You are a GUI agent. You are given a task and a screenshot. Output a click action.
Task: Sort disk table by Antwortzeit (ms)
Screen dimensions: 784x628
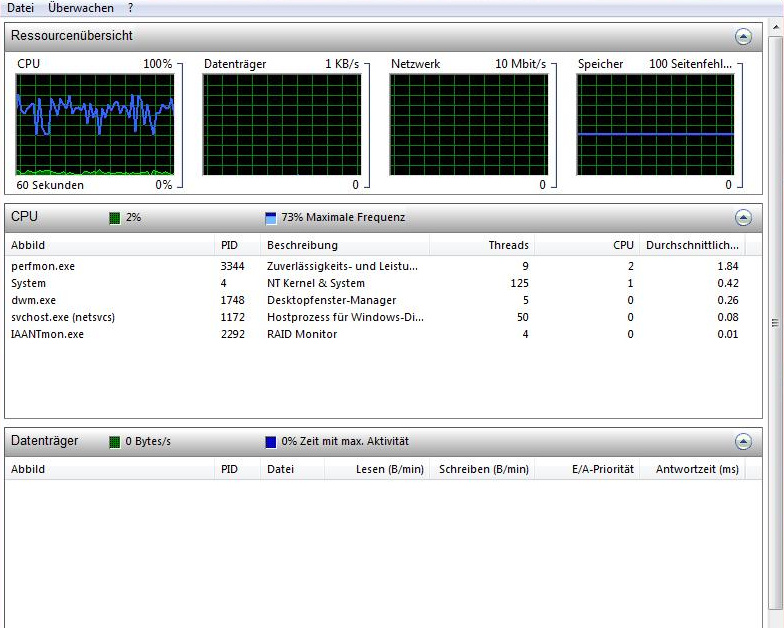(x=692, y=469)
